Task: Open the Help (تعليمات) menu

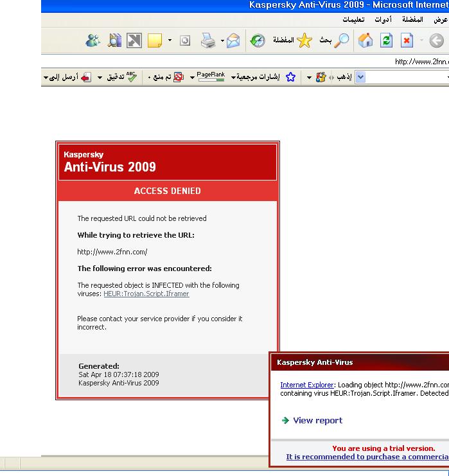Action: (352, 20)
